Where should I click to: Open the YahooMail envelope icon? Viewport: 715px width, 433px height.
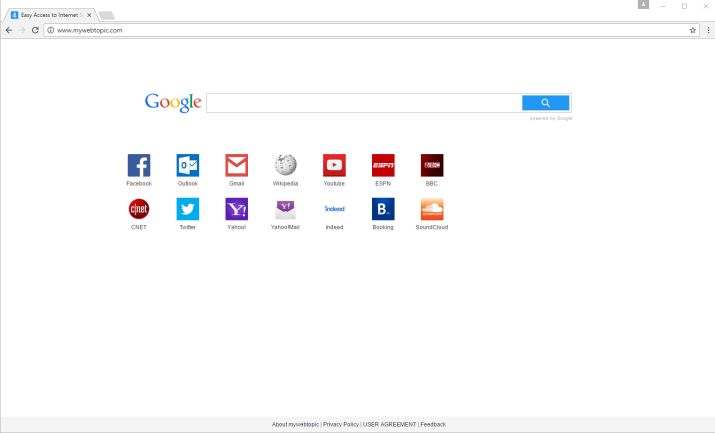pyautogui.click(x=285, y=209)
